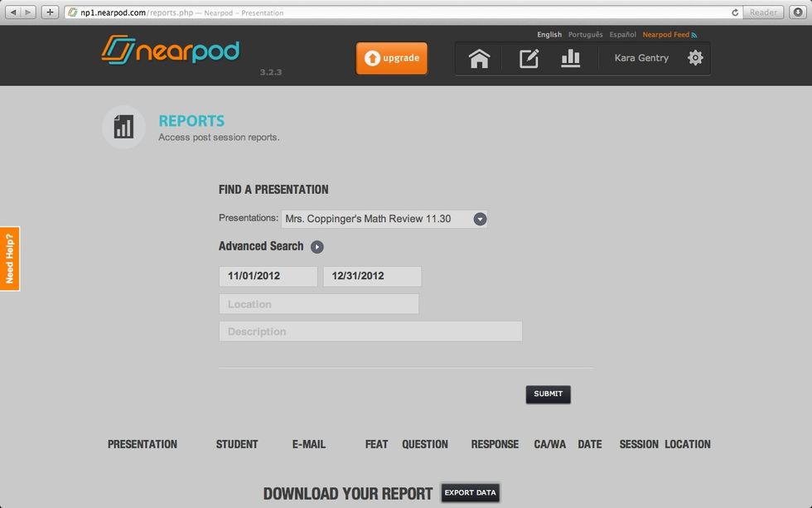Click inside the Location input field
812x508 pixels.
[x=318, y=304]
